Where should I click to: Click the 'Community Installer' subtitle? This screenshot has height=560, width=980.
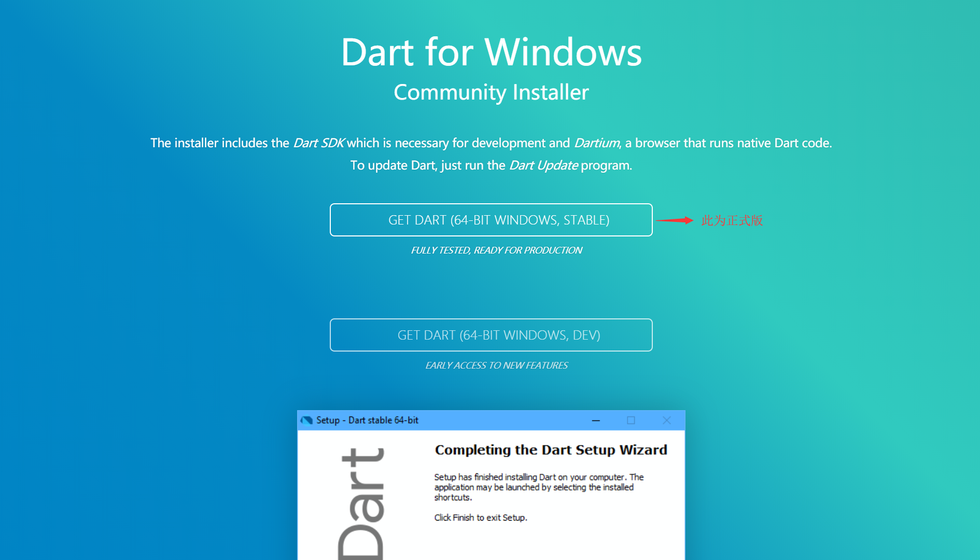click(x=491, y=92)
